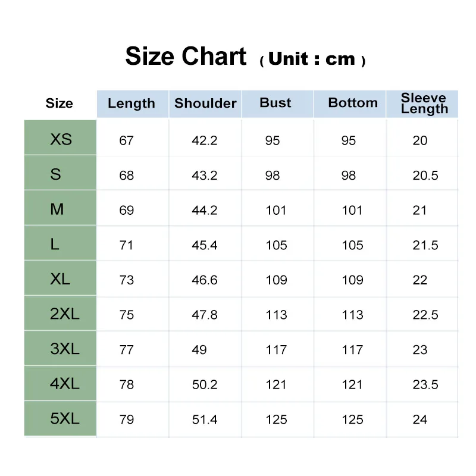Image resolution: width=476 pixels, height=476 pixels.
Task: Select the 20.5 sleeve length value
Action: tap(425, 176)
